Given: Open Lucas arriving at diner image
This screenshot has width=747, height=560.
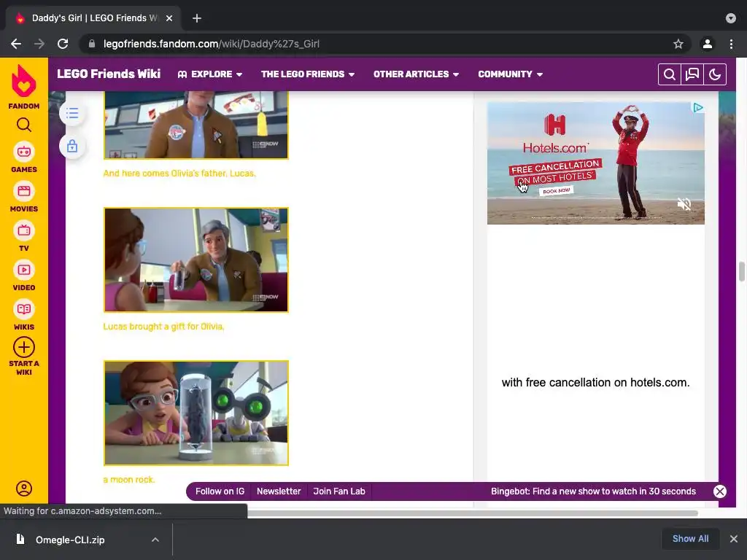Looking at the screenshot, I should click(x=196, y=125).
